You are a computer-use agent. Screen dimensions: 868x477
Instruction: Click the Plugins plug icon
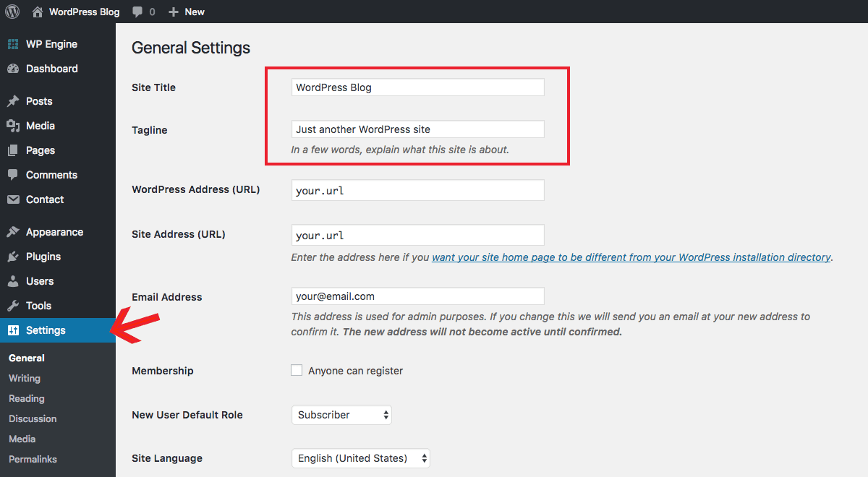[x=13, y=257]
